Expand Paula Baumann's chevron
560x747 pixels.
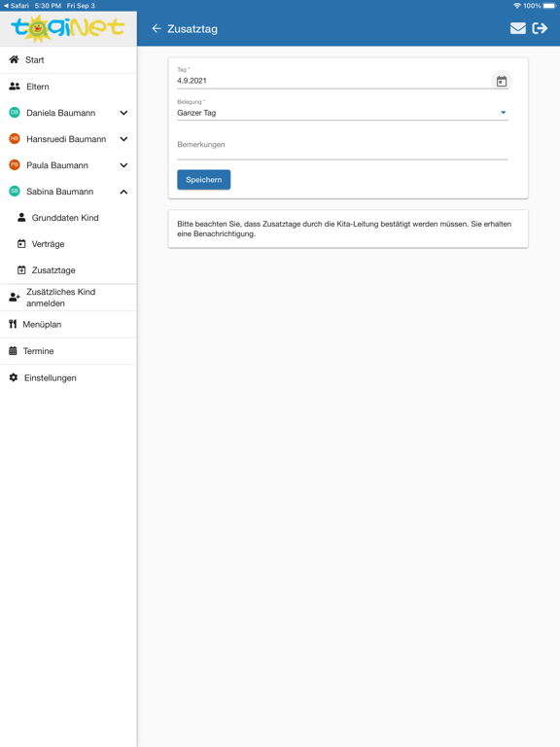(123, 165)
